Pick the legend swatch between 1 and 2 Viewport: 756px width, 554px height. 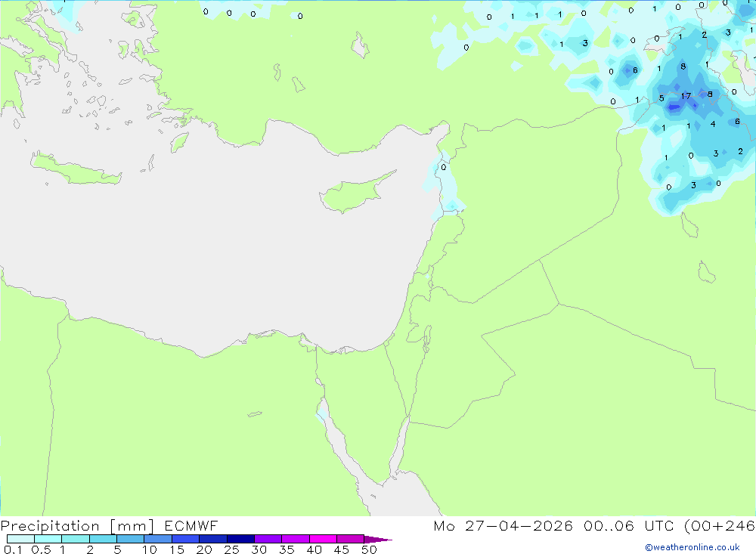[x=75, y=539]
